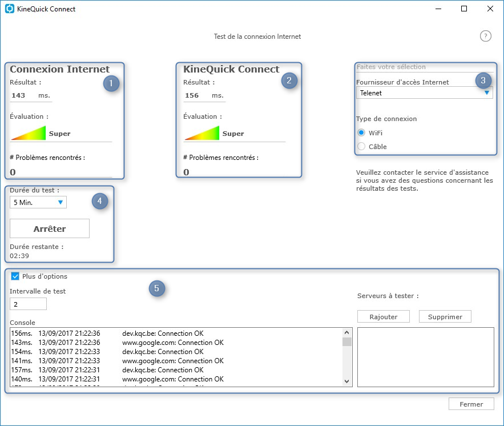Select console row 154ms dev.kqc.be at 21:22:33

point(176,352)
